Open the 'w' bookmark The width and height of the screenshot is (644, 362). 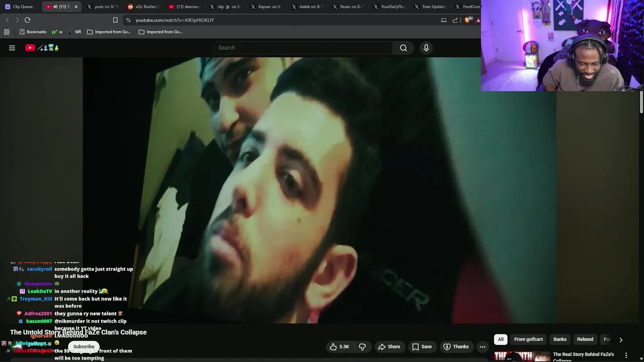point(57,32)
